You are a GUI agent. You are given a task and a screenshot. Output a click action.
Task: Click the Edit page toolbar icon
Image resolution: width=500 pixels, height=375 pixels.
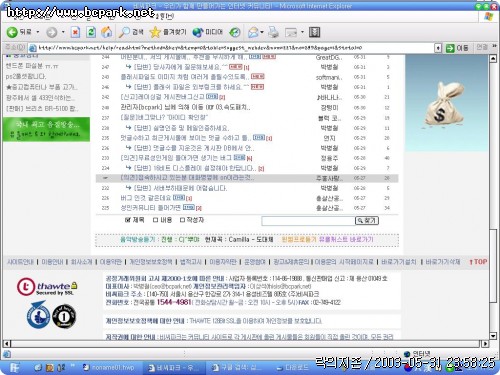(x=291, y=32)
